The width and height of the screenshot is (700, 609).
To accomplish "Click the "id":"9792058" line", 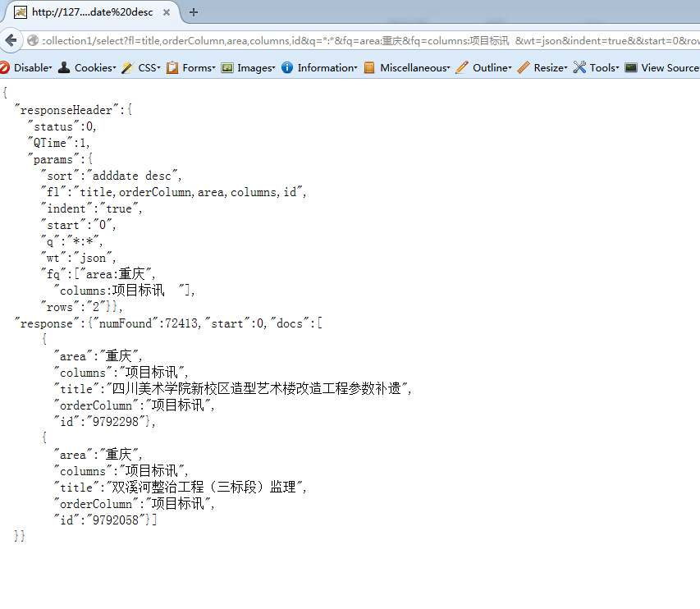I will click(105, 520).
